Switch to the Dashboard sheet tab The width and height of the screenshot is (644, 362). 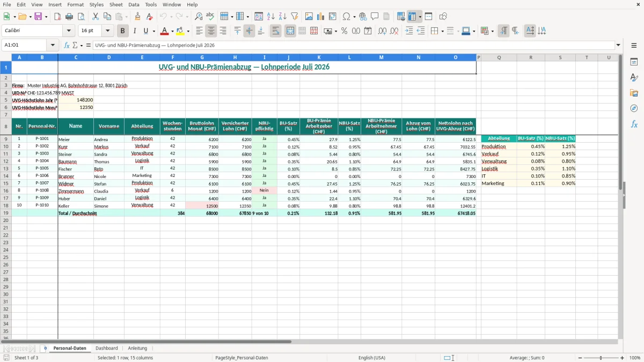click(x=107, y=348)
